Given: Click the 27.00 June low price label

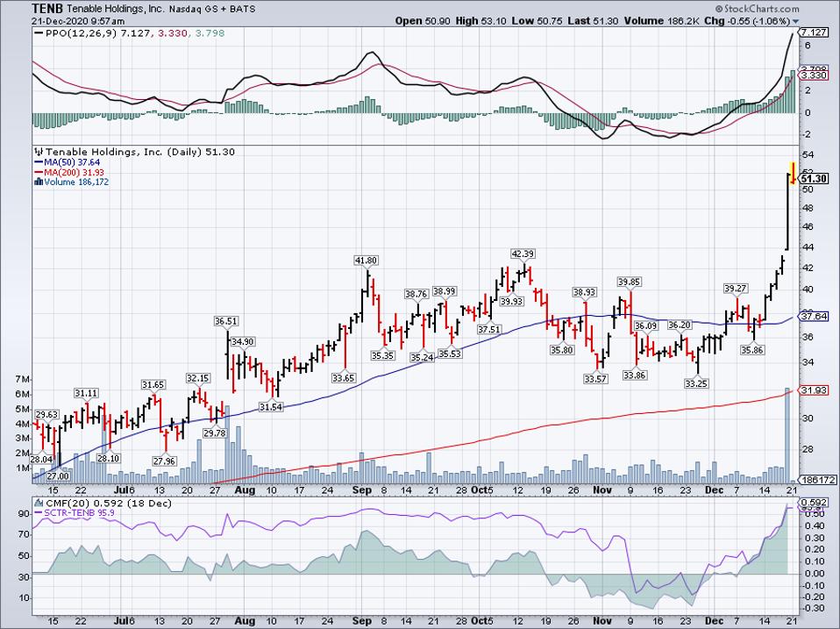Looking at the screenshot, I should [x=59, y=475].
